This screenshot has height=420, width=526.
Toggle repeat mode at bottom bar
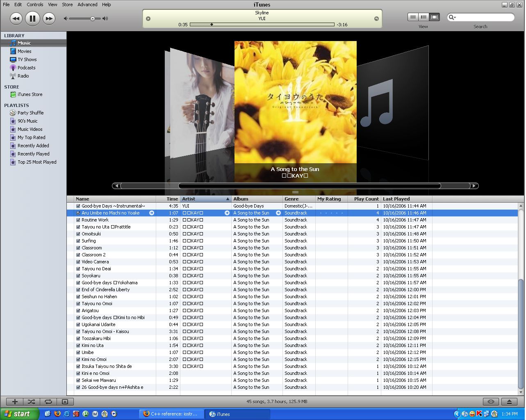point(48,402)
